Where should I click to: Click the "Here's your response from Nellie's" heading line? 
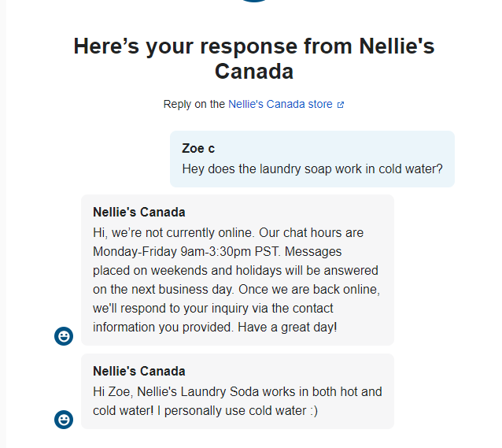pyautogui.click(x=253, y=46)
